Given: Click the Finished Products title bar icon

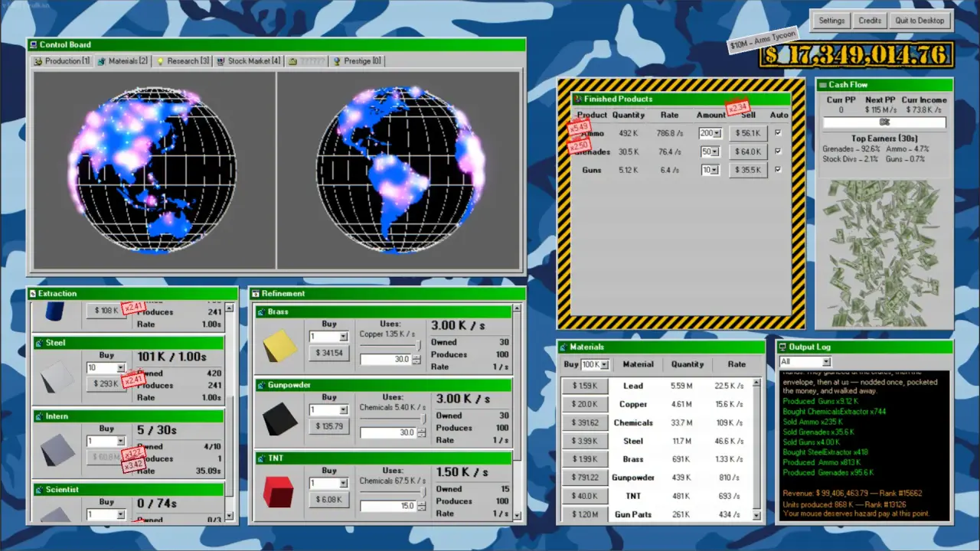Looking at the screenshot, I should click(x=577, y=99).
